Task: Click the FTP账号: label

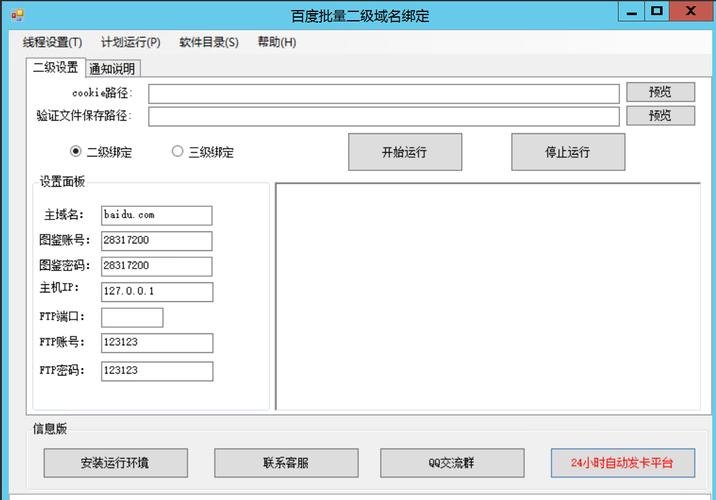Action: (x=62, y=342)
